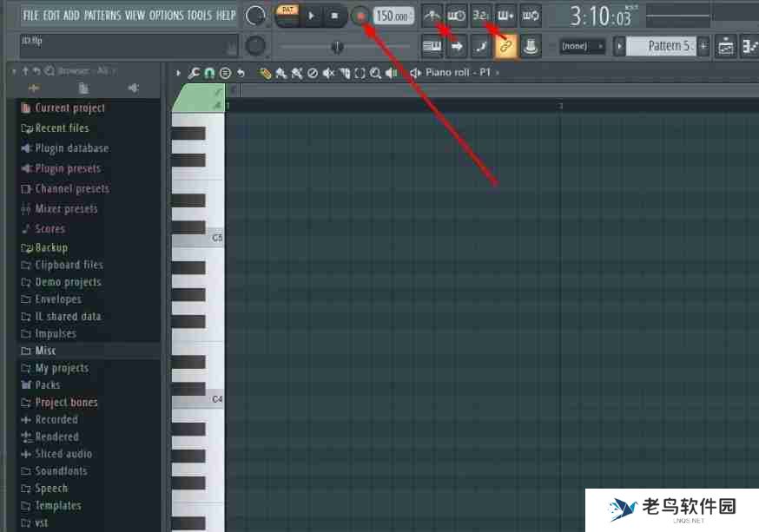Click browser reread undo-arrow icon
Image resolution: width=759 pixels, height=532 pixels.
(36, 71)
